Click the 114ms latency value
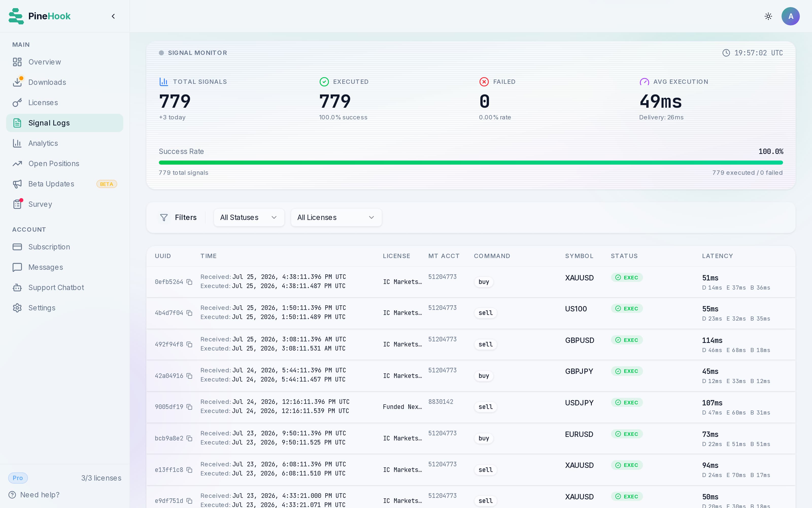This screenshot has width=812, height=508. coord(712,340)
